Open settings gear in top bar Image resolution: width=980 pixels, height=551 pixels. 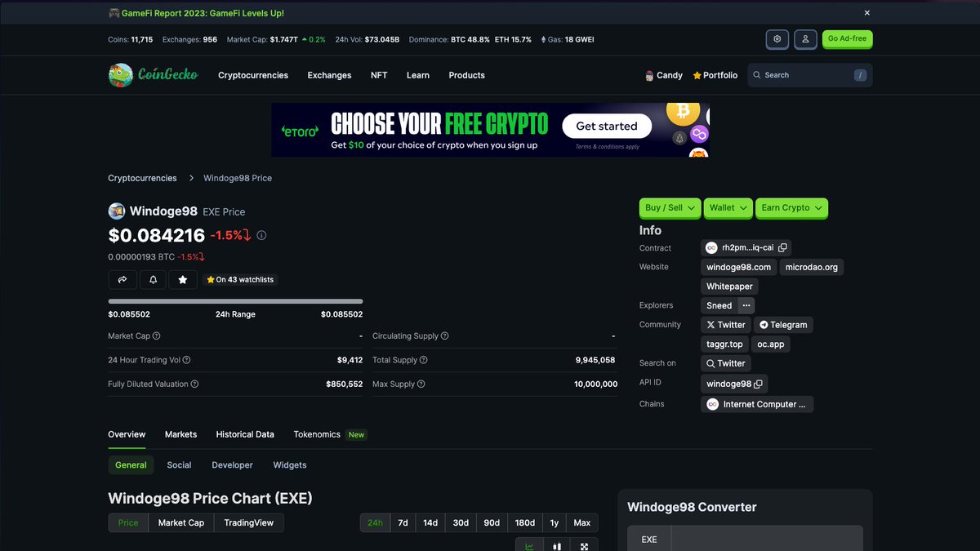777,39
